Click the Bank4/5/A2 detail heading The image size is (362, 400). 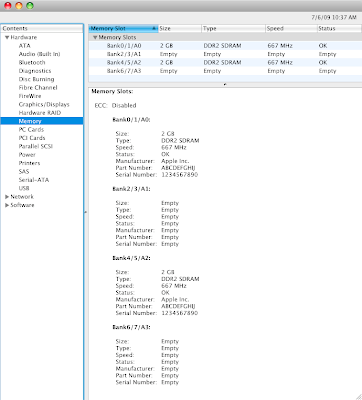coord(131,258)
